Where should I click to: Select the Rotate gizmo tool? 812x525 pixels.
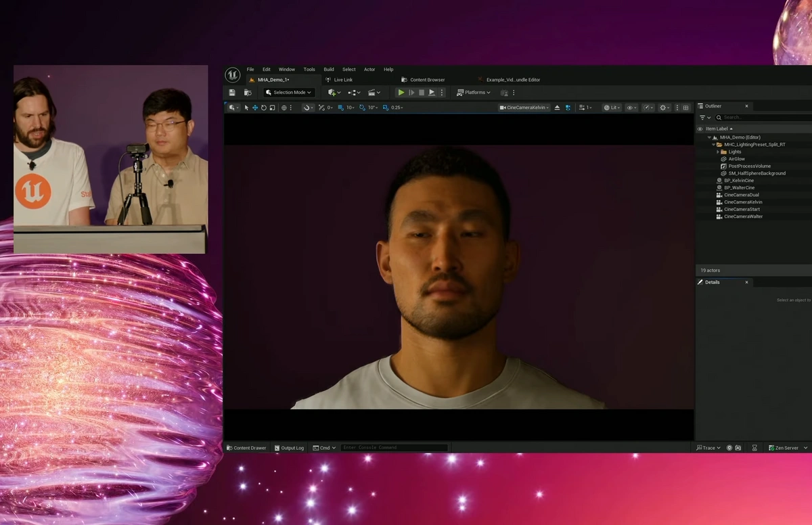coord(264,108)
